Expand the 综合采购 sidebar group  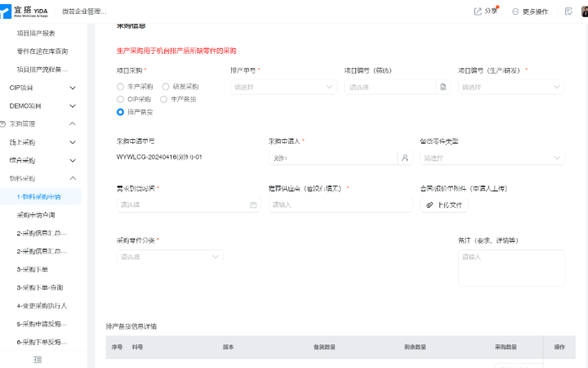[x=73, y=160]
